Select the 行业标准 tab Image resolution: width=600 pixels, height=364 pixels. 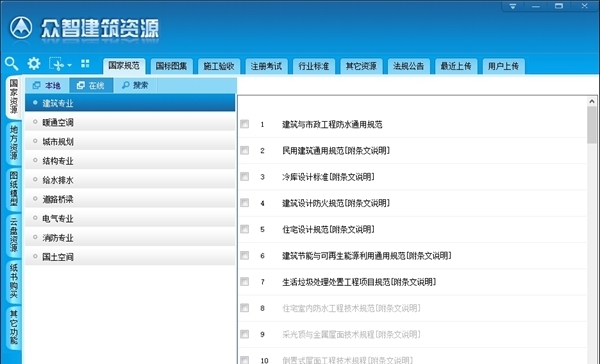[x=313, y=66]
